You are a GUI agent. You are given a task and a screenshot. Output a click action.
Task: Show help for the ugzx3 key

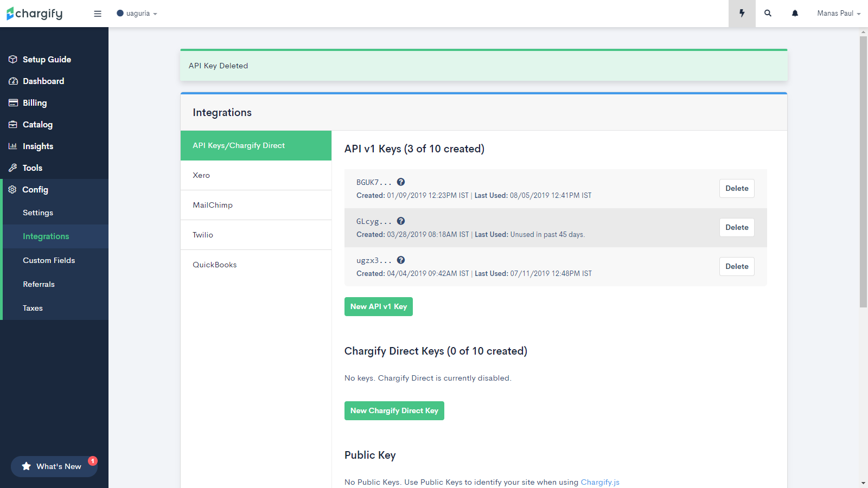[401, 260]
